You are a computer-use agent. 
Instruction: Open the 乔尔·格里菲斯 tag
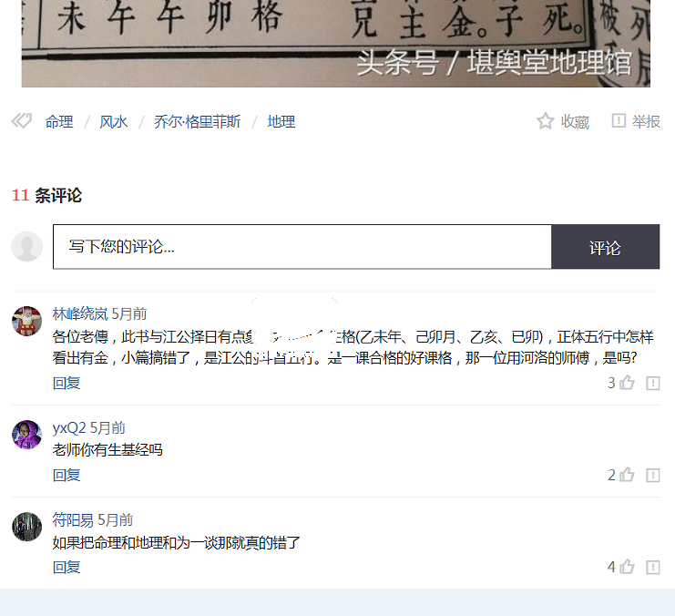tap(197, 122)
